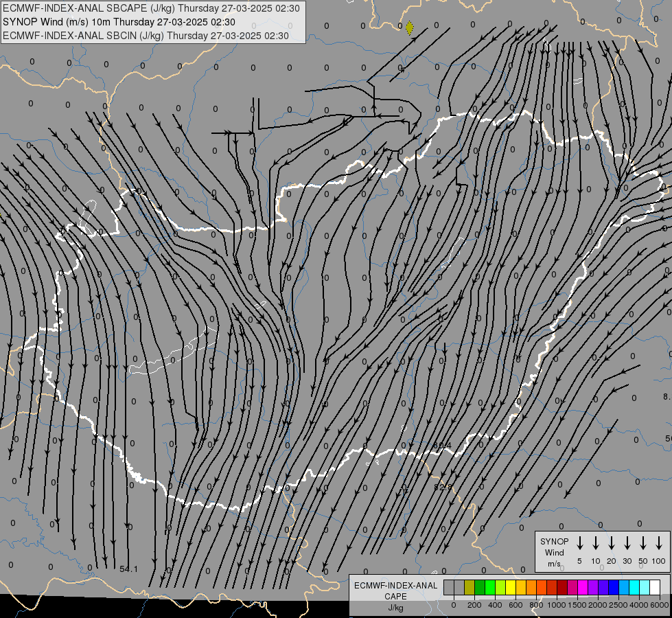Select the pure yellow CAPE swatch before 600
The image size is (672, 618).
tap(511, 588)
